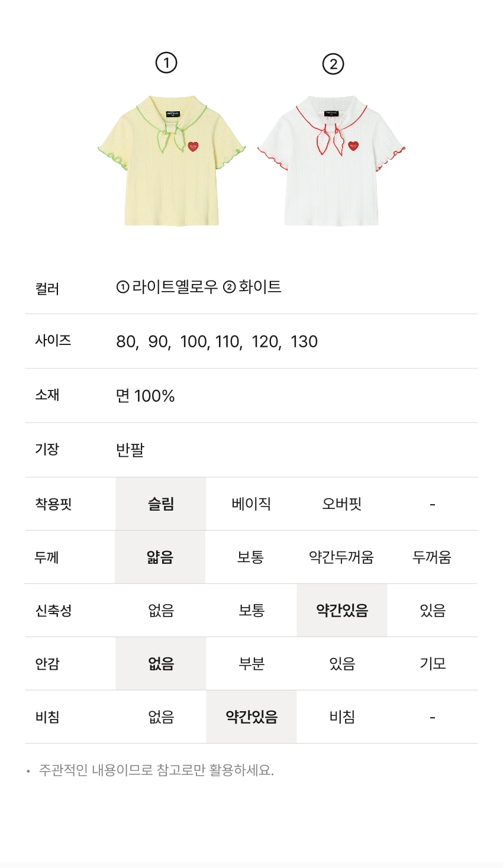Select 약간있음 in the 신축성 row
The height and width of the screenshot is (868, 503).
point(342,611)
